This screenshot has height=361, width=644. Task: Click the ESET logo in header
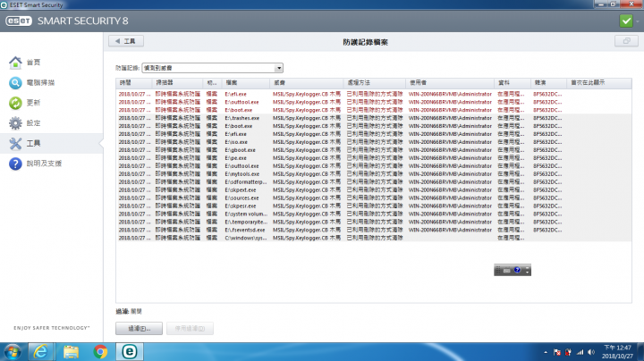pyautogui.click(x=19, y=21)
